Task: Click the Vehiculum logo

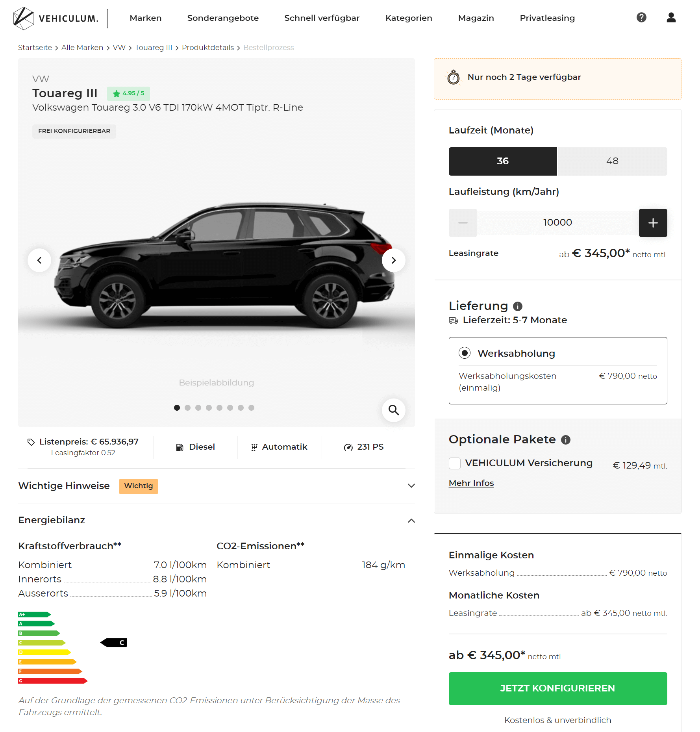Action: (x=56, y=19)
